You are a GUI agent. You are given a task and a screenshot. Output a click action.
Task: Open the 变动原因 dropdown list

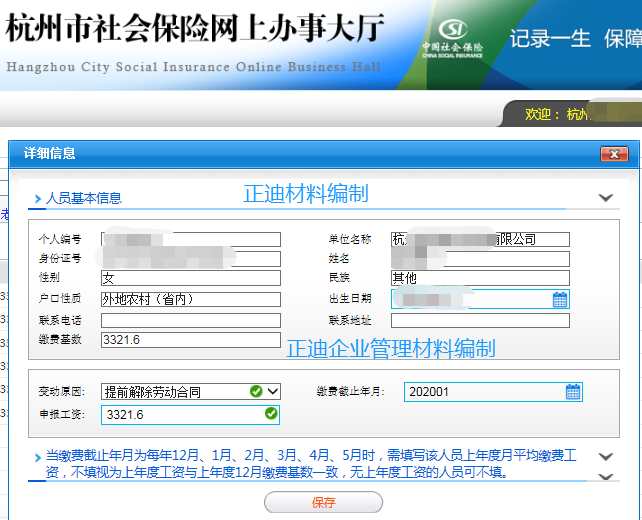click(x=272, y=391)
